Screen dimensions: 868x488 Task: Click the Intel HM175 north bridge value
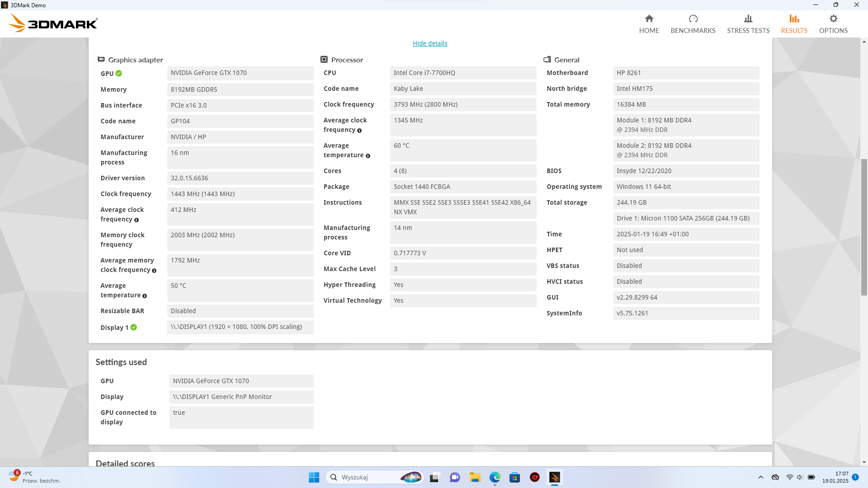[x=686, y=89]
